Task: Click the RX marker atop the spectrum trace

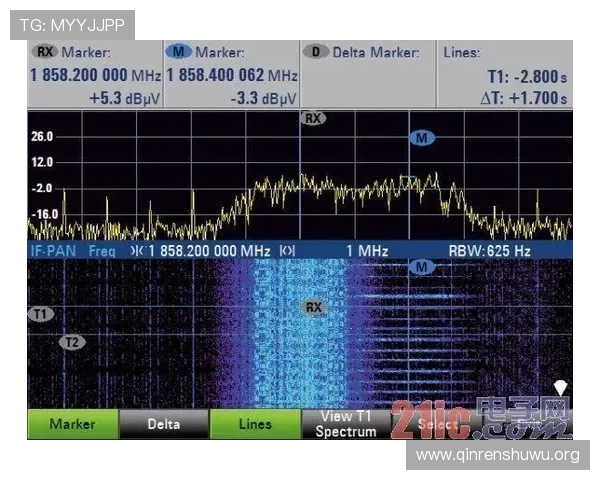Action: pyautogui.click(x=313, y=118)
